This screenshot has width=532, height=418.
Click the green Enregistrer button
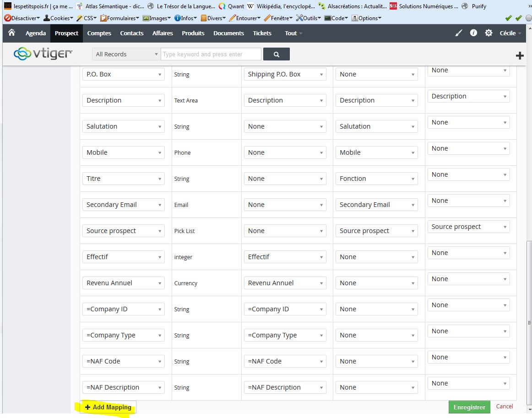coord(469,407)
